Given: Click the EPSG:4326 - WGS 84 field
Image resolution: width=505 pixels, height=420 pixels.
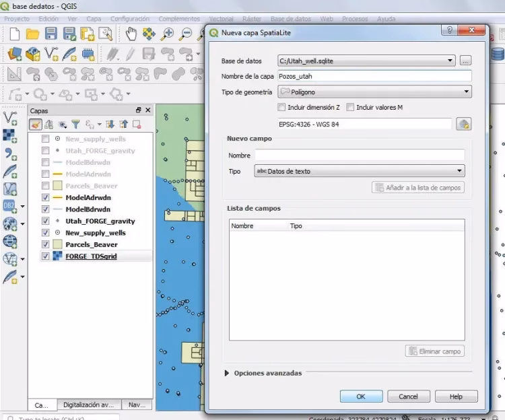Looking at the screenshot, I should pyautogui.click(x=365, y=125).
